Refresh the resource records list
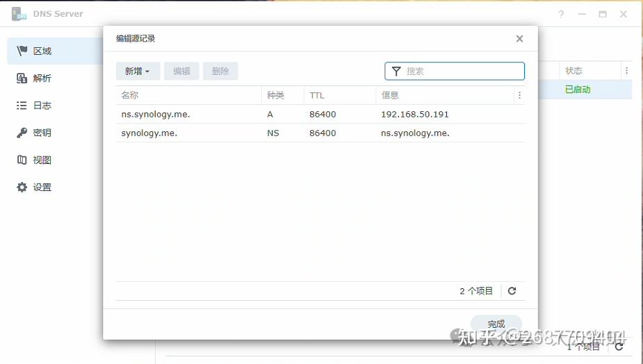 coord(512,290)
